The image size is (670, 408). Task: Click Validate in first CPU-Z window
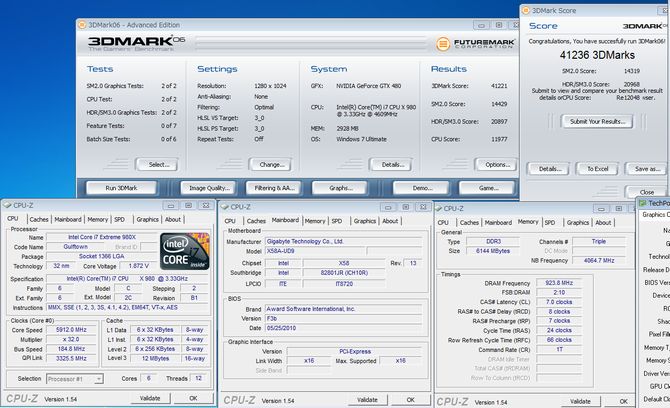(150, 398)
